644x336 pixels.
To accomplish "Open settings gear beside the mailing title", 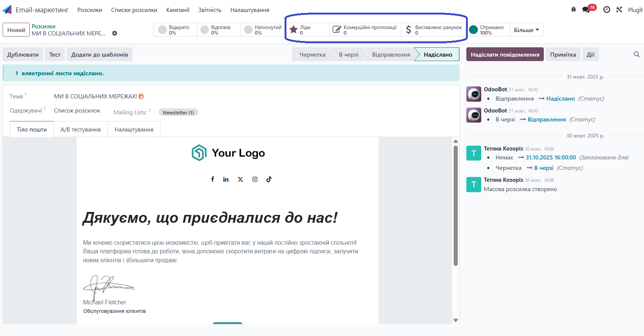I will (x=115, y=34).
